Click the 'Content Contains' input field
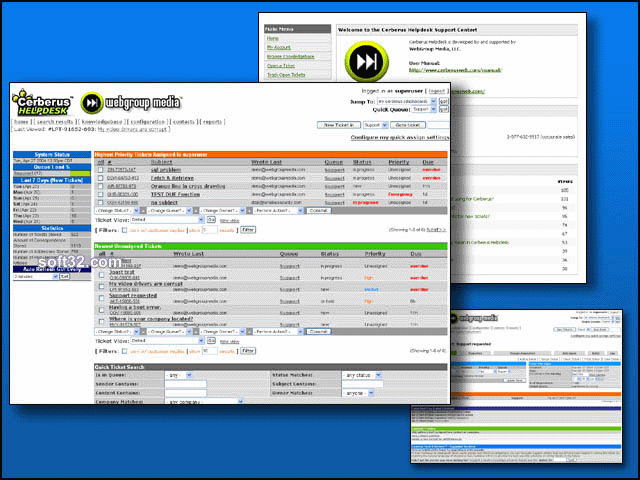 click(186, 393)
